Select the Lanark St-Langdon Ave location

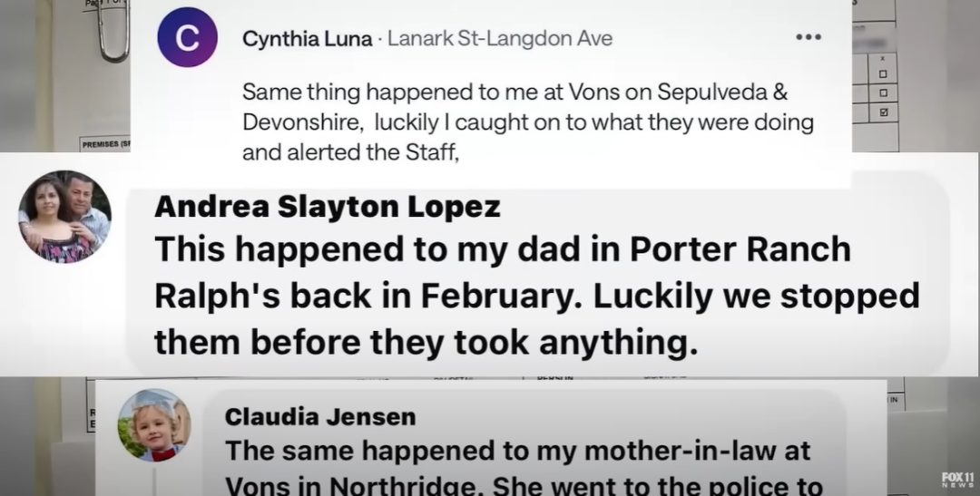coord(500,39)
